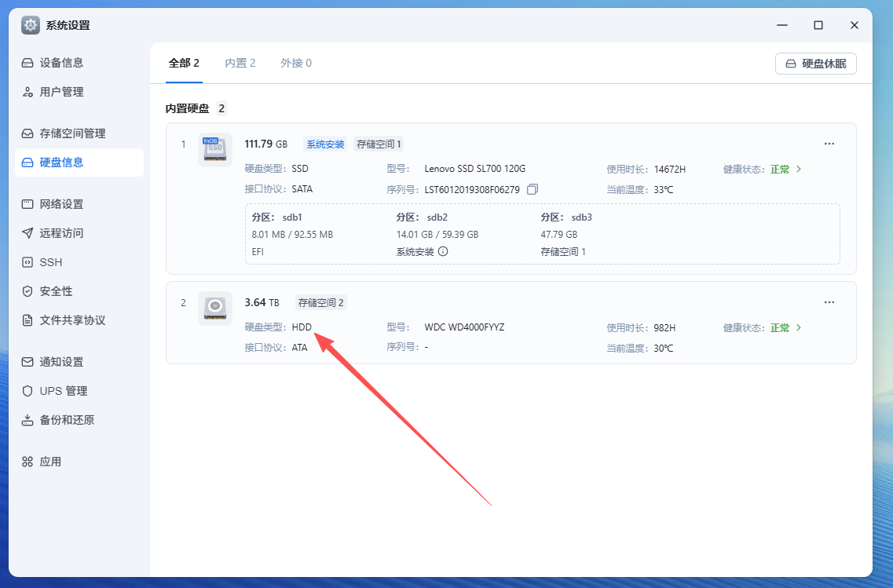Screen dimensions: 893x588
Task: Click the UPS 管理 icon
Action: coord(27,391)
